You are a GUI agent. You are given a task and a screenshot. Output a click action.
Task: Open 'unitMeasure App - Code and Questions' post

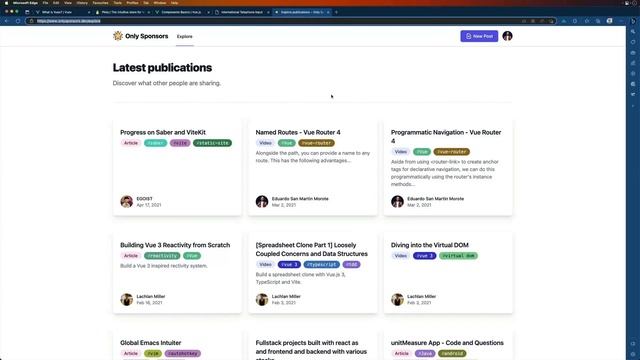(x=447, y=343)
